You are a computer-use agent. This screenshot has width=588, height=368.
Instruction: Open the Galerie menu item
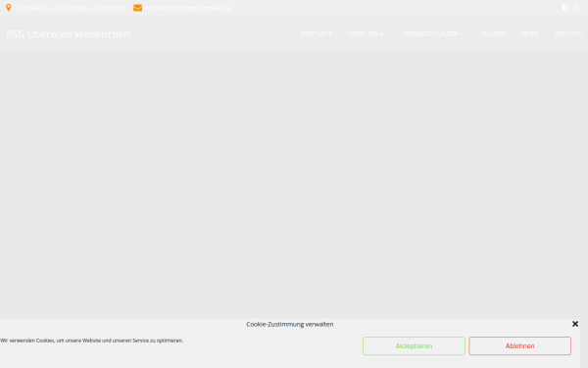coord(494,33)
